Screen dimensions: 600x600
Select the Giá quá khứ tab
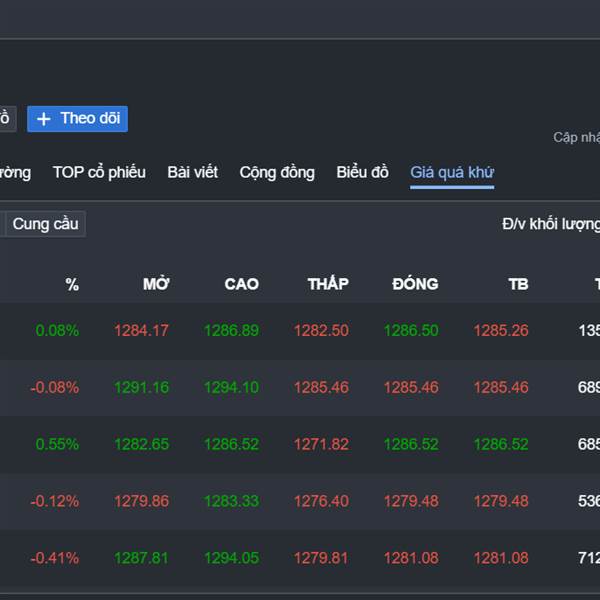tap(452, 173)
